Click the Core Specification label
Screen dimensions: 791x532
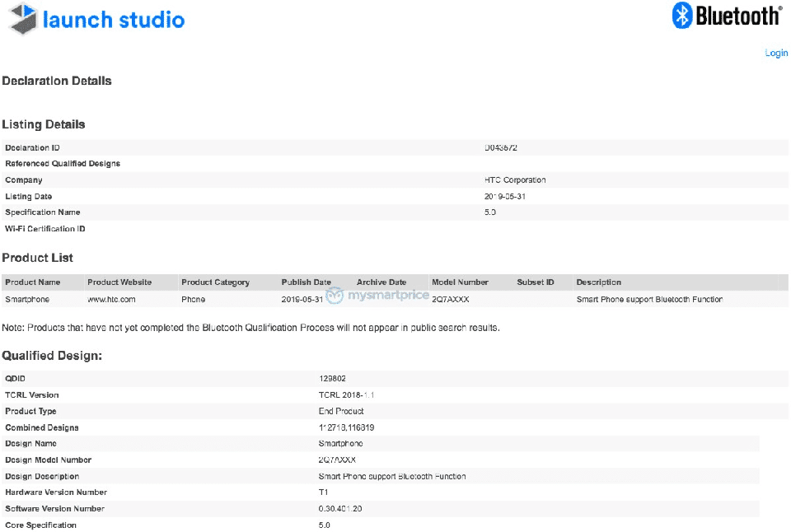point(41,525)
